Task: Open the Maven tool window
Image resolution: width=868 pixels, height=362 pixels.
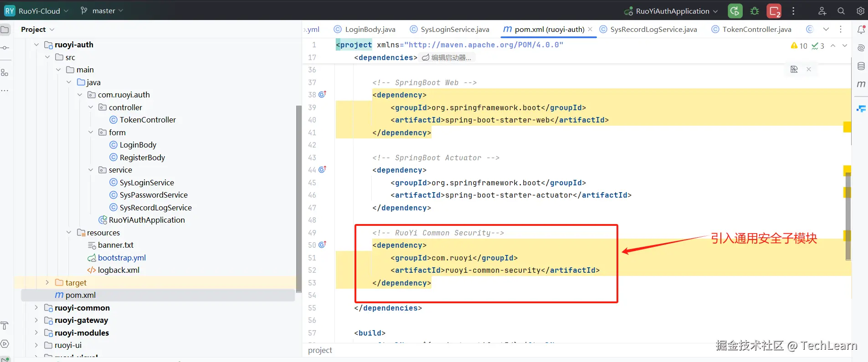Action: tap(861, 84)
